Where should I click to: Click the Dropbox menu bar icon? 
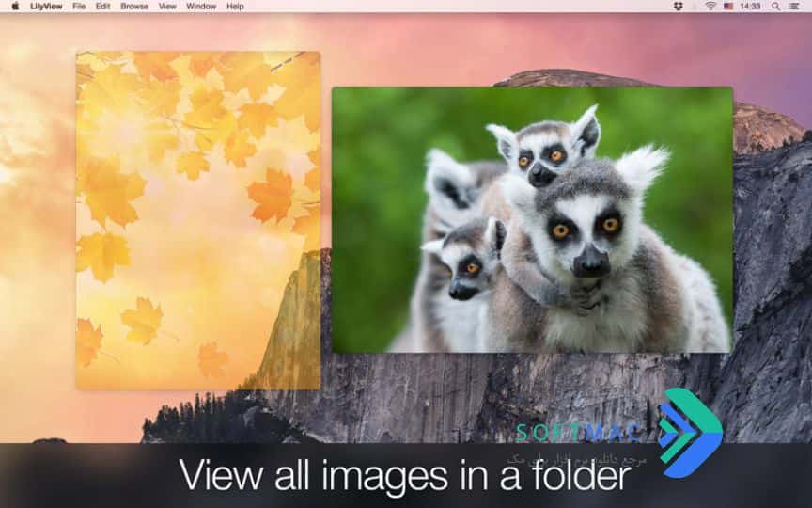[679, 7]
